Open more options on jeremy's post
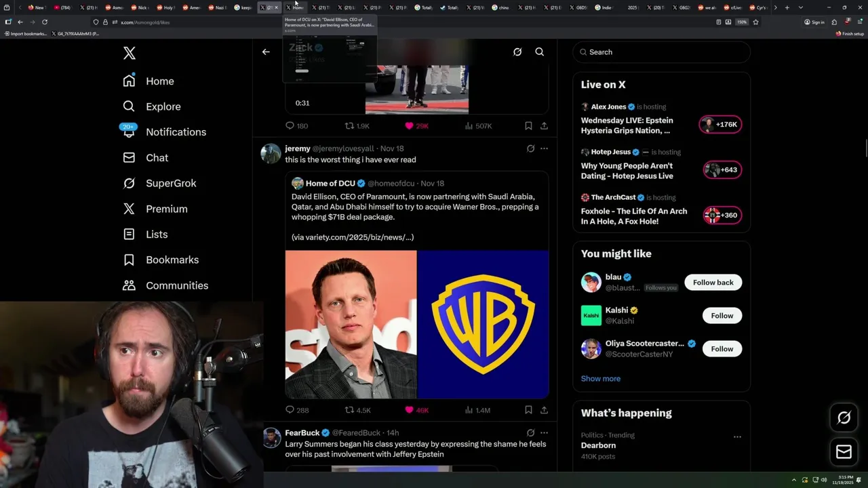This screenshot has height=488, width=868. click(x=544, y=148)
